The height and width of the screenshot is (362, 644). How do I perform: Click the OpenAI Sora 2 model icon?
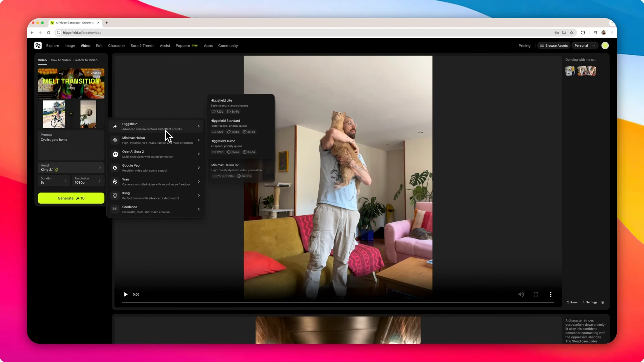[x=115, y=154]
